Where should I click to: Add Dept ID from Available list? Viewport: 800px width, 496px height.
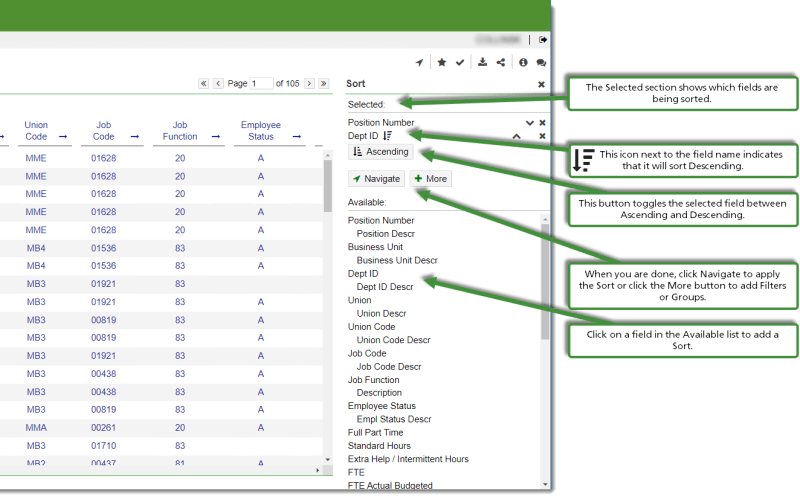point(363,274)
